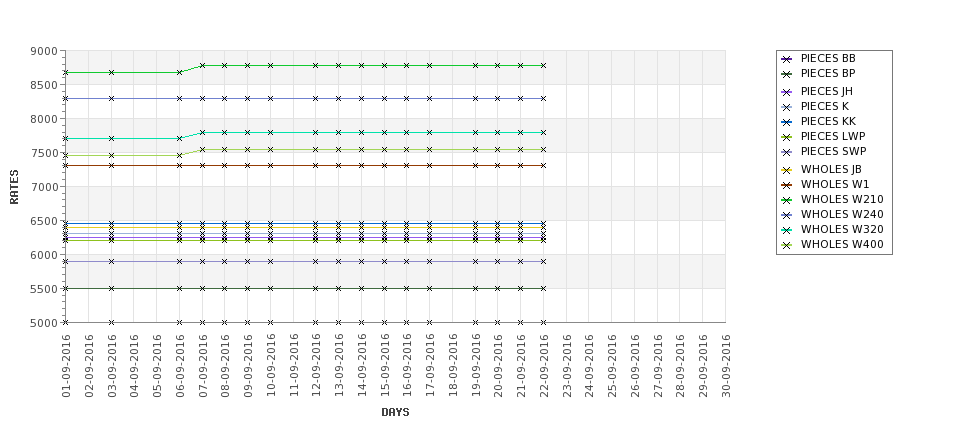This screenshot has width=975, height=429.
Task: Click the PIECES BB legend marker
Action: click(x=787, y=59)
